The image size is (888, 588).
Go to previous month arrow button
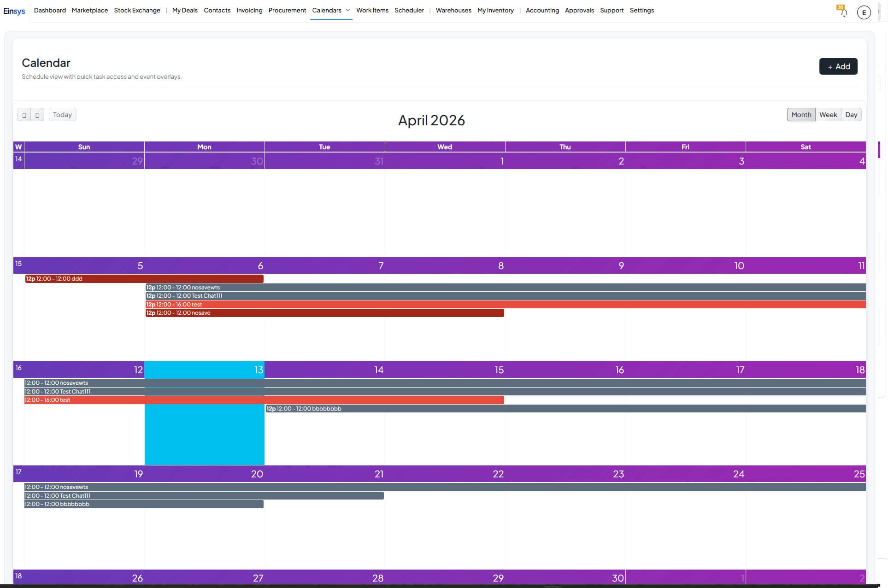tap(24, 115)
